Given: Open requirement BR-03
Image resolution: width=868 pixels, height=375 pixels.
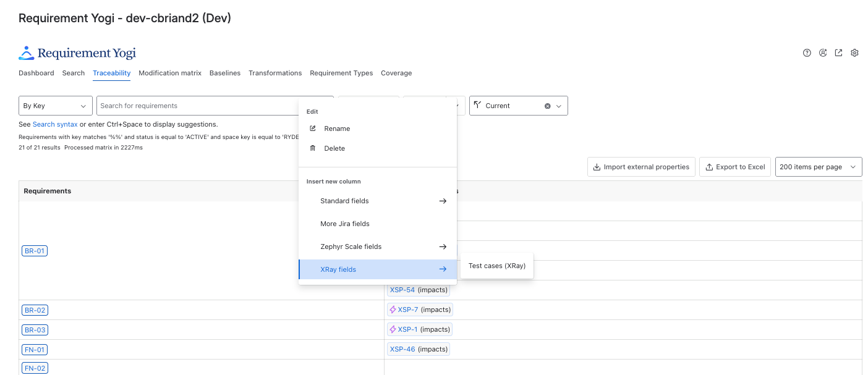Looking at the screenshot, I should point(35,330).
